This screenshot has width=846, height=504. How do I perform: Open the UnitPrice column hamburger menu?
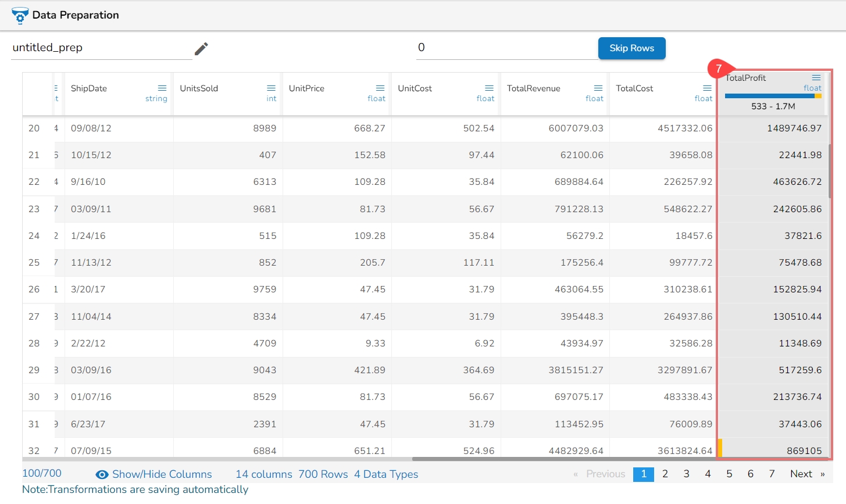[x=380, y=88]
